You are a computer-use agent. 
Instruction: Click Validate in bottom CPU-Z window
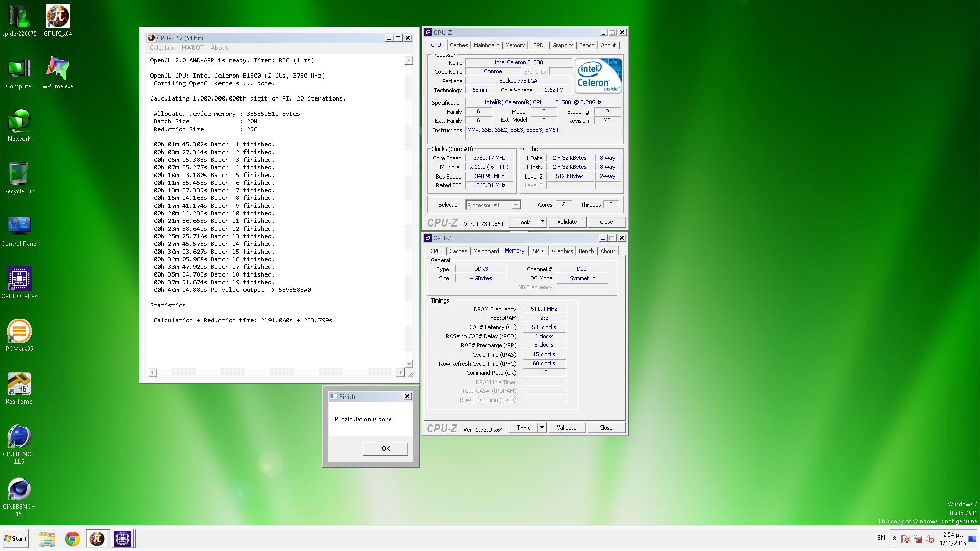click(x=567, y=428)
